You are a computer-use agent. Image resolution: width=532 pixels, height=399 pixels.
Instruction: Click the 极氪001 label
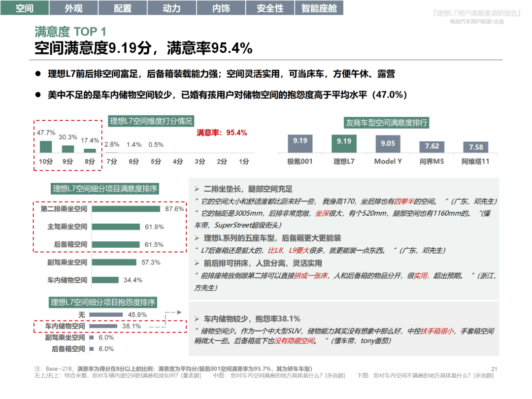(300, 162)
